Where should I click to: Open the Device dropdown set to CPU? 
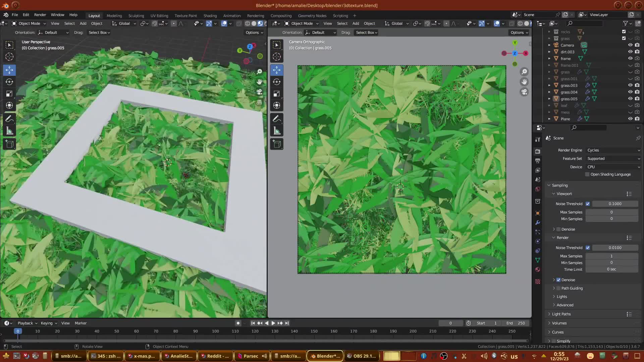613,167
